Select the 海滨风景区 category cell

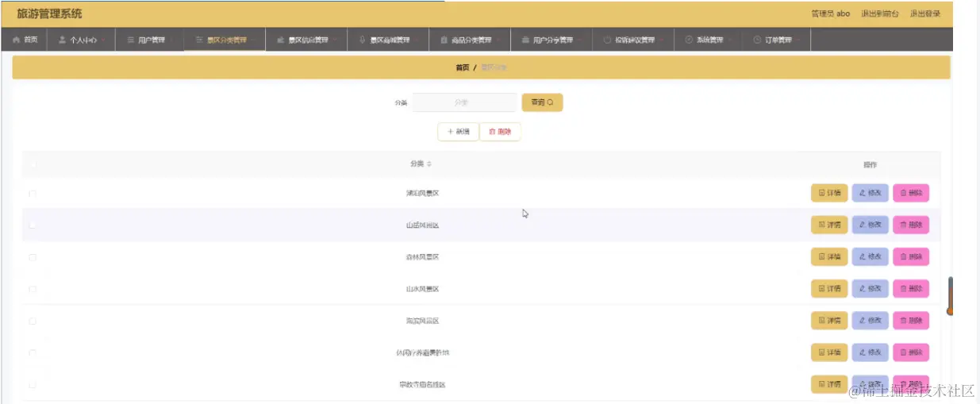[x=422, y=321]
